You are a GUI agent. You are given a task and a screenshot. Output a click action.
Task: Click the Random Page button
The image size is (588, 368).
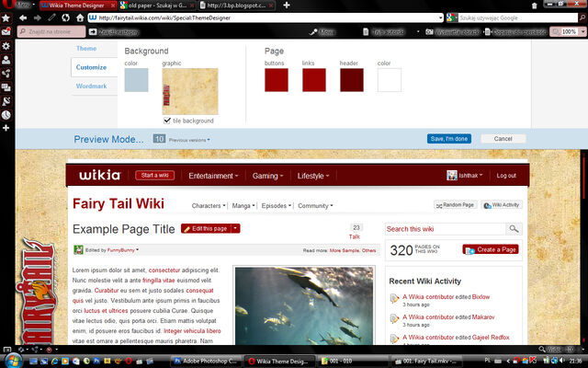point(456,205)
